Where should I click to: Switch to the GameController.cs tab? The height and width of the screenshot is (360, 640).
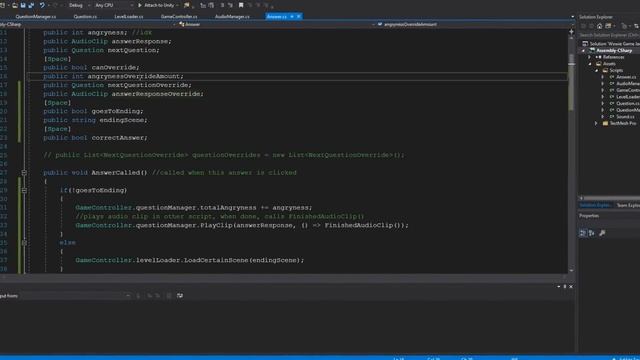pos(179,17)
